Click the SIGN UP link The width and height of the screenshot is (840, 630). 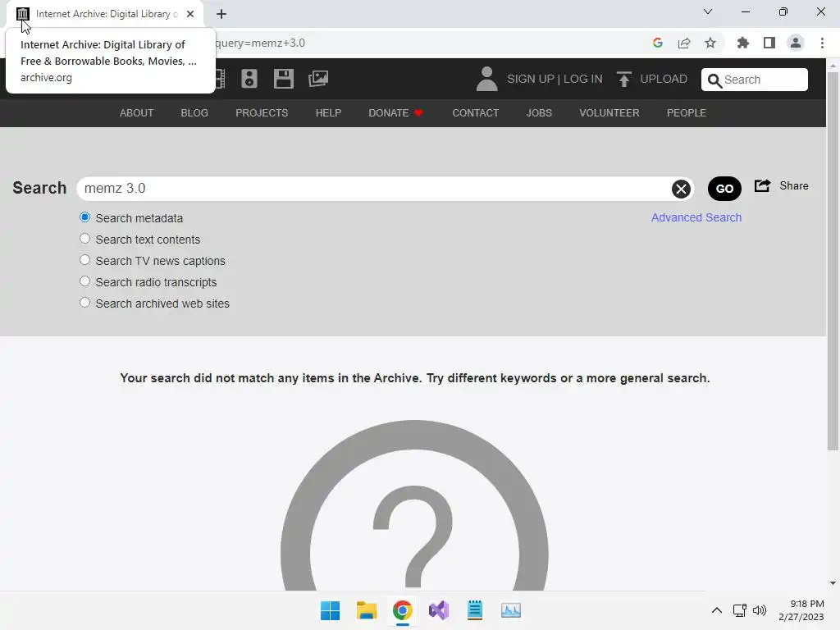coord(531,80)
